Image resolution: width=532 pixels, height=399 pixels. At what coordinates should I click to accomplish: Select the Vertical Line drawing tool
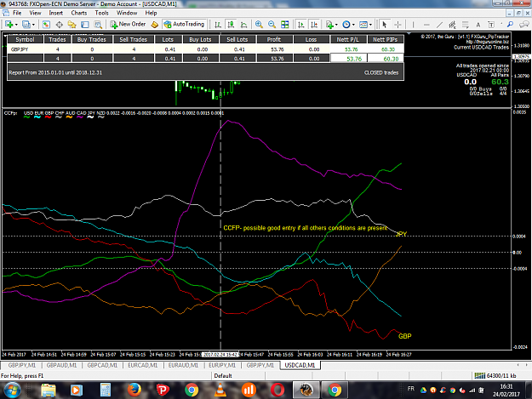point(413,25)
